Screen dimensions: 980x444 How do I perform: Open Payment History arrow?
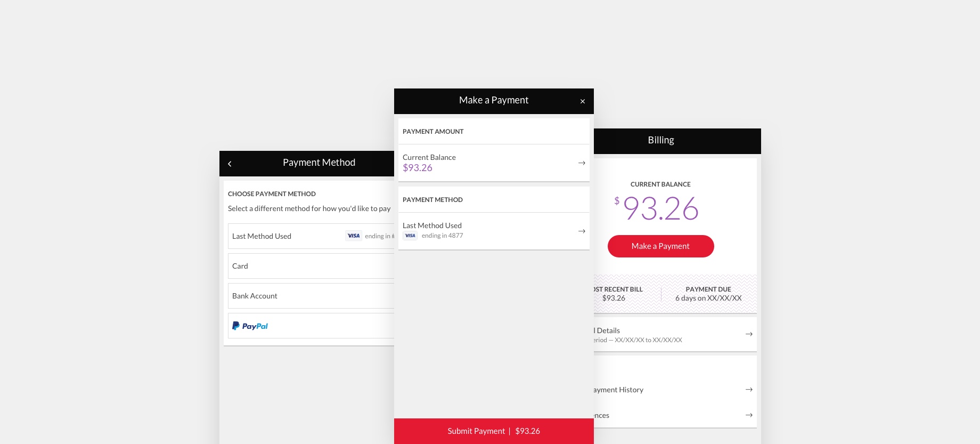[x=749, y=390]
